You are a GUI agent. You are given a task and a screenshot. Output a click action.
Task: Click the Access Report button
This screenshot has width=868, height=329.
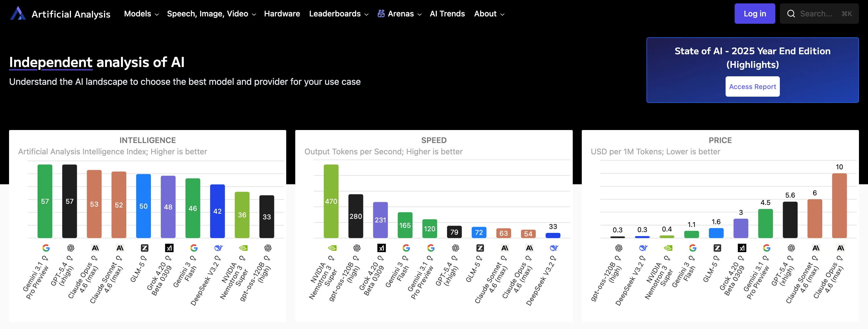click(752, 87)
